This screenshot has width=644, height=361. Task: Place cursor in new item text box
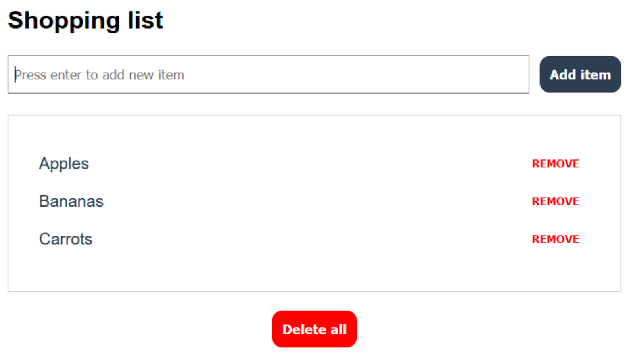[x=268, y=74]
